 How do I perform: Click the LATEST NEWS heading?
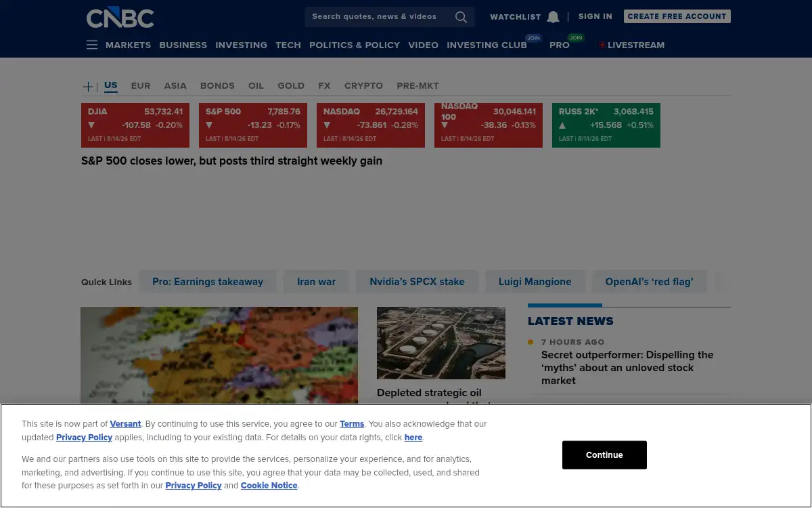pos(570,321)
